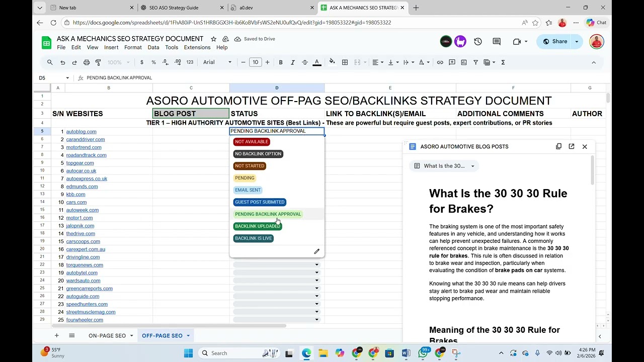Open blog posts panel in new tab
Viewport: 644px width, 362px height.
pos(572,147)
